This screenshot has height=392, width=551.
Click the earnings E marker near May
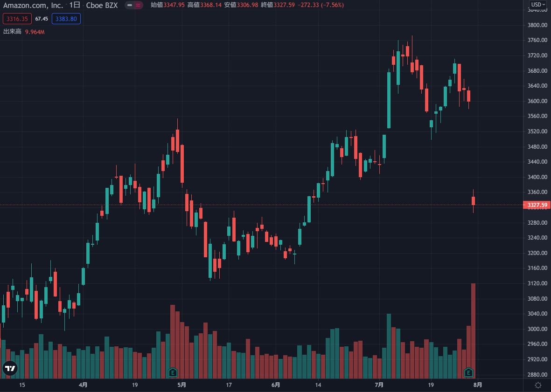[173, 372]
